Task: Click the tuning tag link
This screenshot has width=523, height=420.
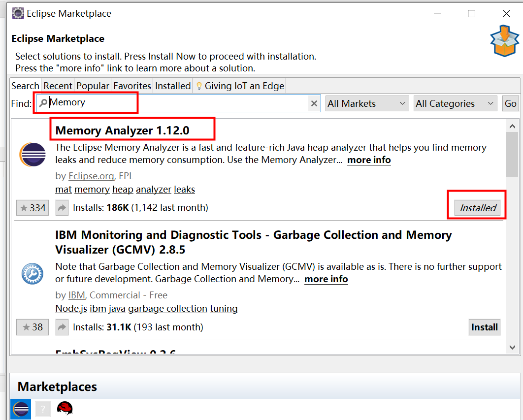Action: [x=224, y=309]
